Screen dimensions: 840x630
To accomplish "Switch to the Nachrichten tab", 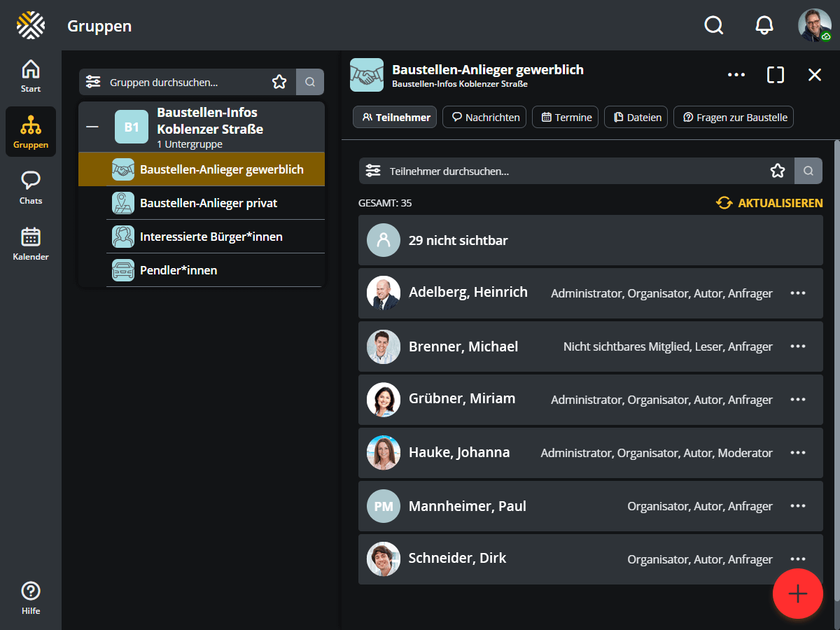I will [486, 117].
